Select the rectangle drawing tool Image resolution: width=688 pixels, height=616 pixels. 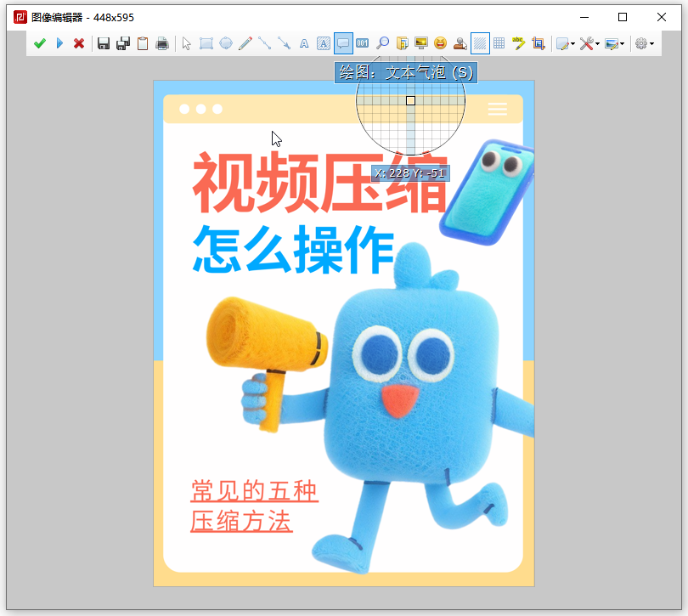tap(206, 43)
